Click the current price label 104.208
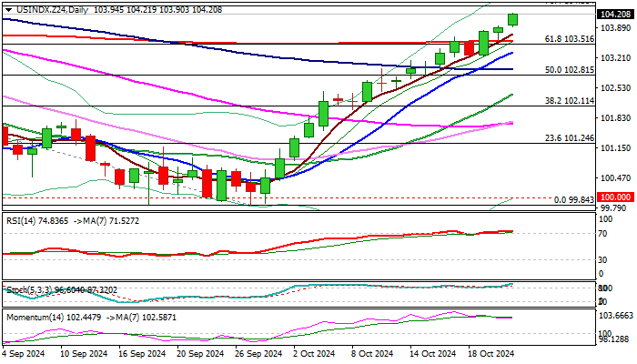The height and width of the screenshot is (364, 637). (x=616, y=15)
